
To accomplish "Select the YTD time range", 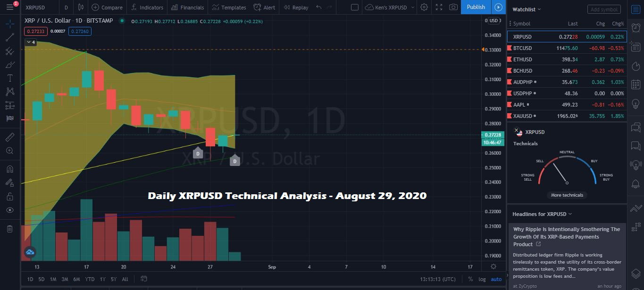I will (x=90, y=279).
